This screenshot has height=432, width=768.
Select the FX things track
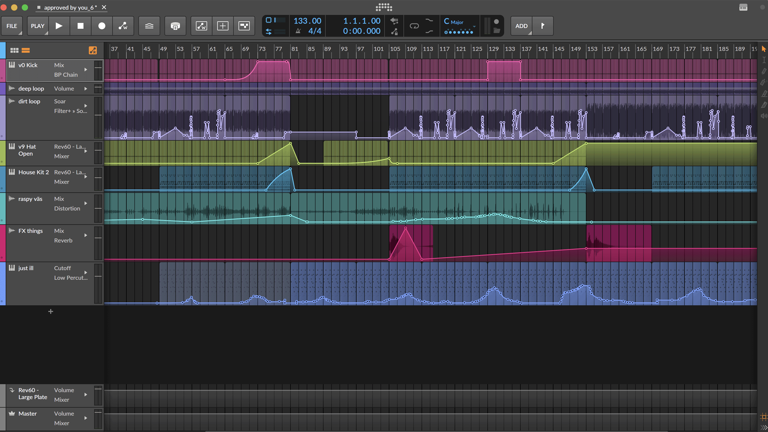pyautogui.click(x=30, y=231)
